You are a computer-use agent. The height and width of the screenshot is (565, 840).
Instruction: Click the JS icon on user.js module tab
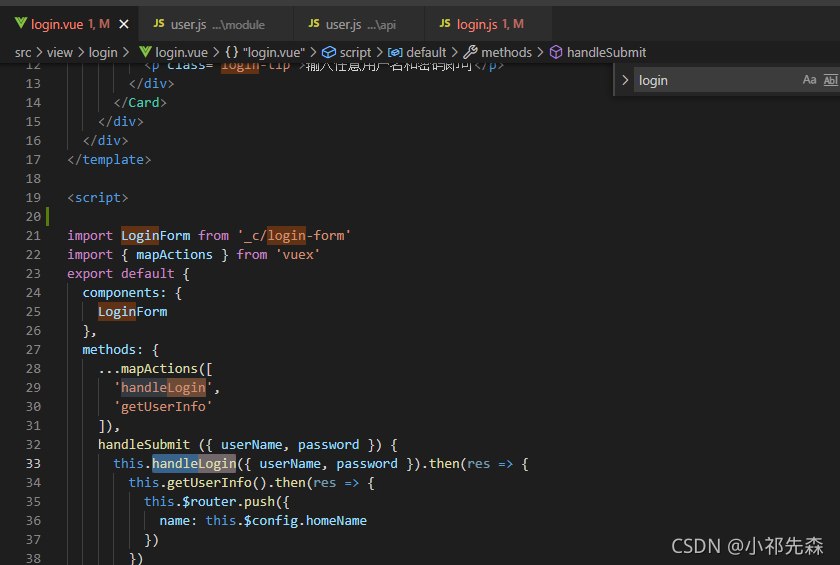[159, 24]
